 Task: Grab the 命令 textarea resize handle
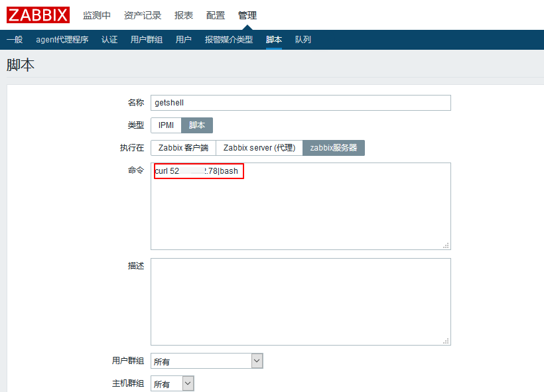pos(446,245)
